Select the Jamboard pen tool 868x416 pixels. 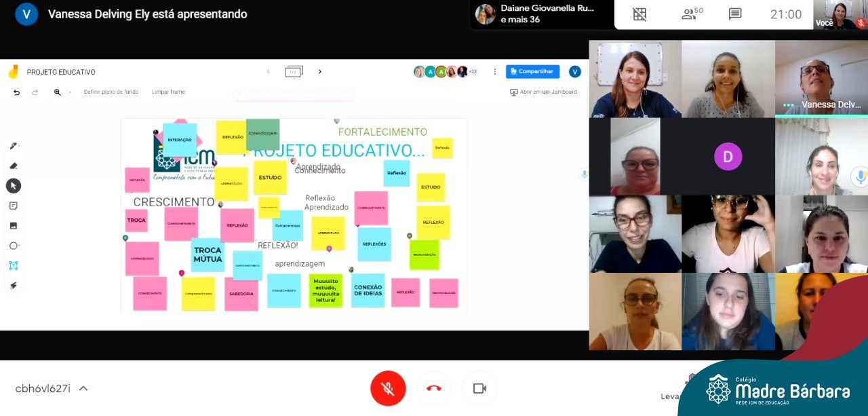(13, 146)
